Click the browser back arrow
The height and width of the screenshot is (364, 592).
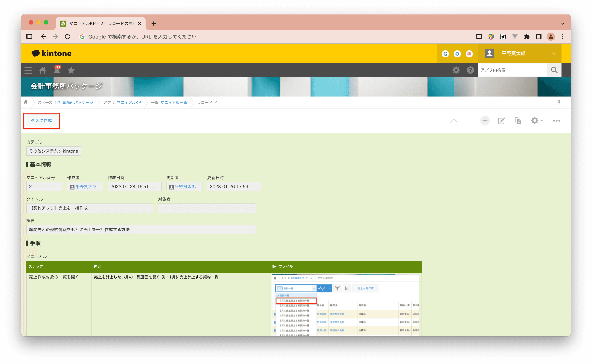tap(43, 37)
